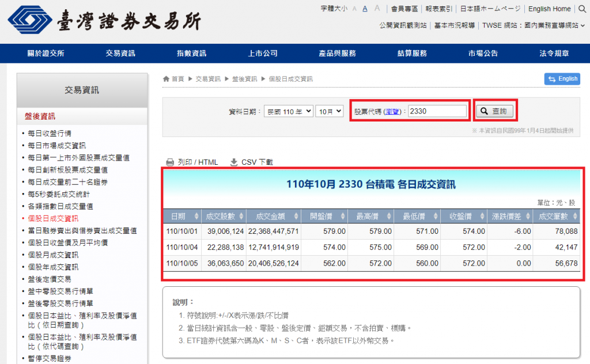This screenshot has height=364, width=590.
Task: Open 盤中零股交易行情單 in sidebar
Action: [x=60, y=291]
